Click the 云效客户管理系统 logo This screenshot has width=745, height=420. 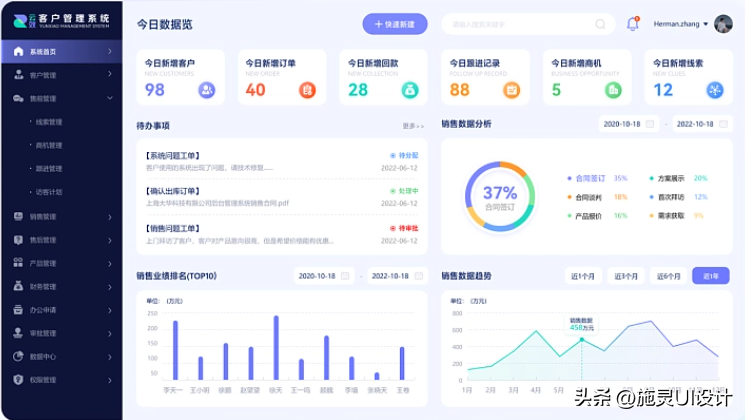(61, 21)
